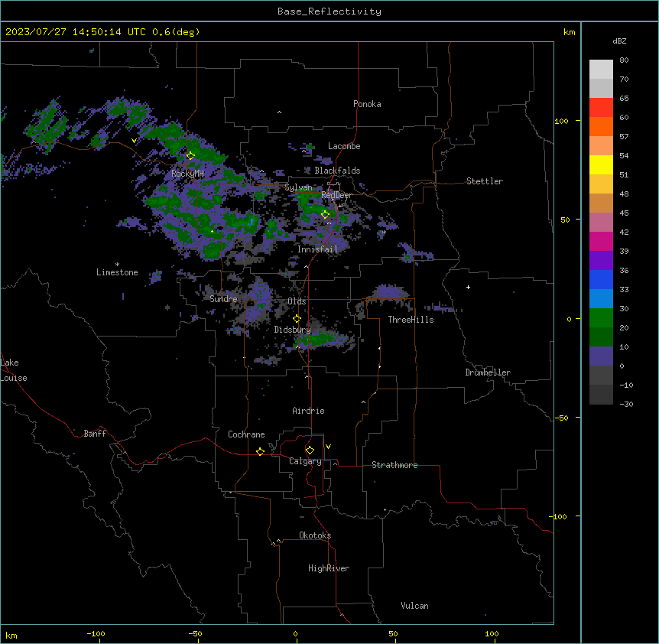Click the asterisk marker above Limestone label
This screenshot has height=644, width=659.
click(x=117, y=265)
